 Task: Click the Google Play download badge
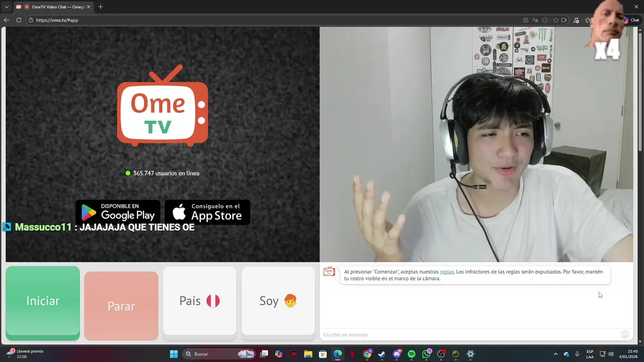[x=118, y=212]
